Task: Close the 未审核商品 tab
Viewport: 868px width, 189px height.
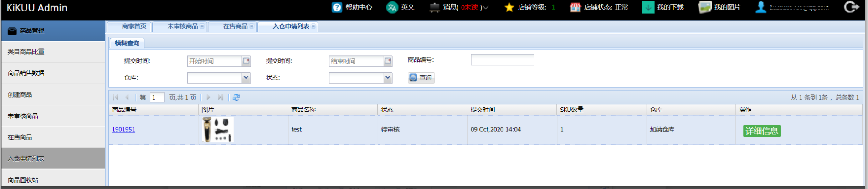Action: (202, 26)
